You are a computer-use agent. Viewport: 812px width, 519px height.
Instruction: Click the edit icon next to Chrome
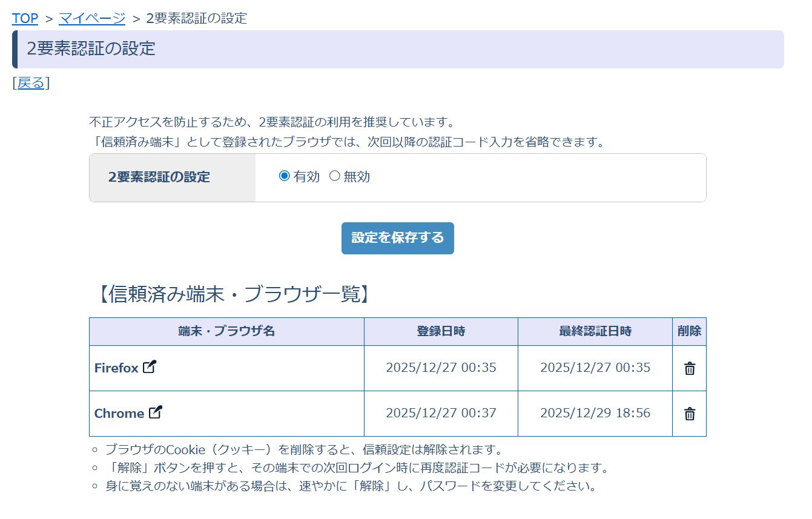(x=156, y=412)
